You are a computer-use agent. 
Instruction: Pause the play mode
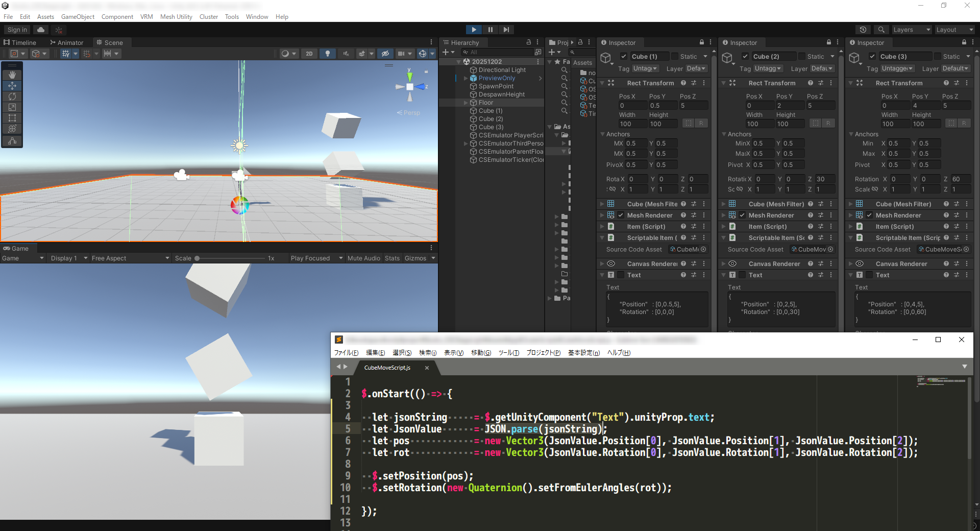click(490, 30)
